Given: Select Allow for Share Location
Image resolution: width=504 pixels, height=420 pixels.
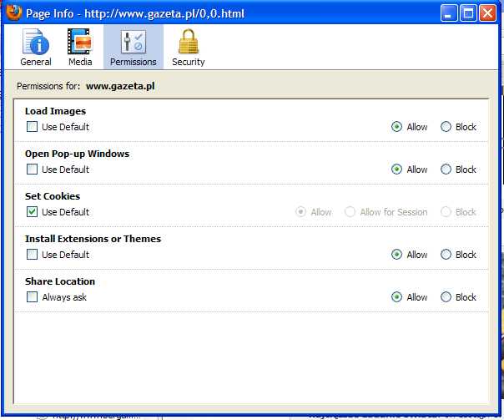Looking at the screenshot, I should click(396, 296).
